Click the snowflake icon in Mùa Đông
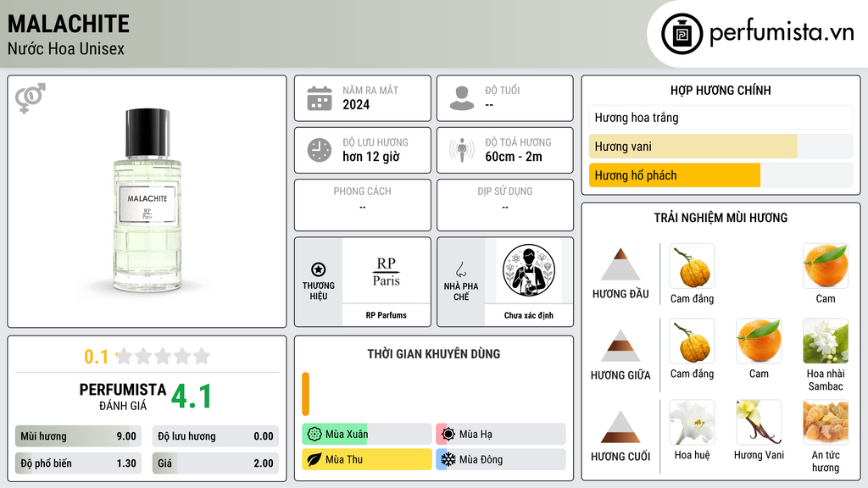The width and height of the screenshot is (868, 488). [448, 459]
